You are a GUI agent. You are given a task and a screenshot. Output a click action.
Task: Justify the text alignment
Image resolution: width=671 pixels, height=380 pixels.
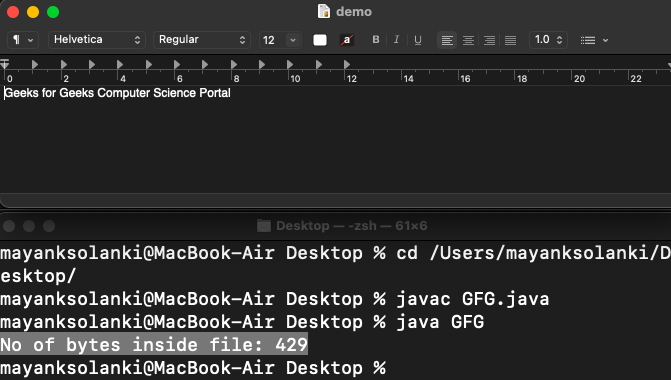pos(510,40)
